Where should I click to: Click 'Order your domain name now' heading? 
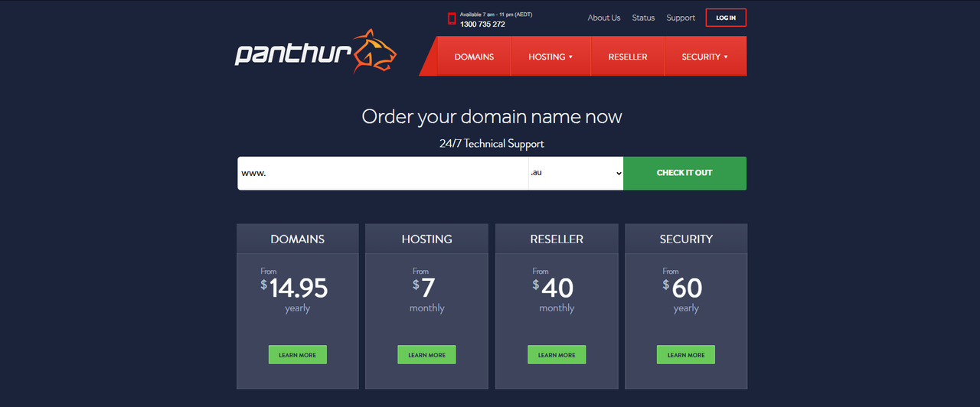pos(492,117)
